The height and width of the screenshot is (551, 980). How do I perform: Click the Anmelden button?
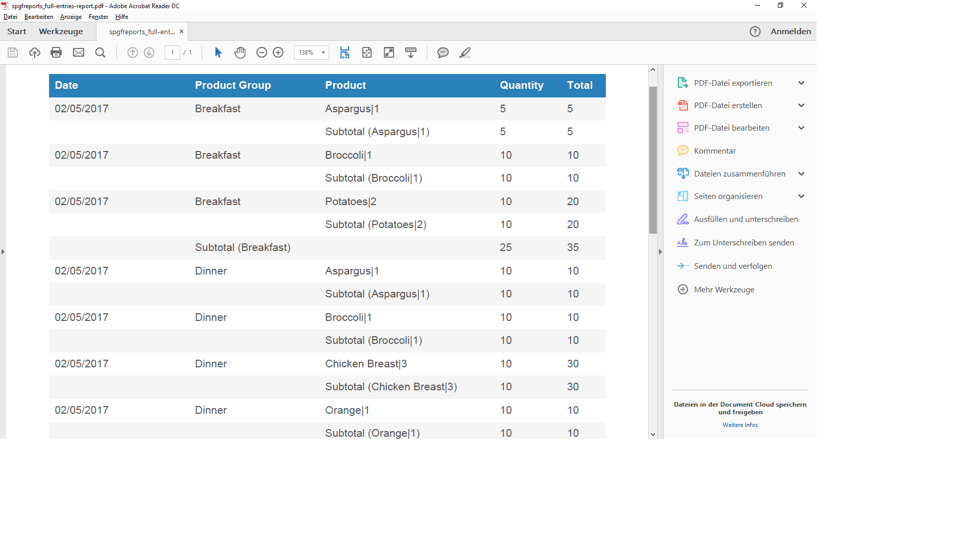(x=791, y=32)
